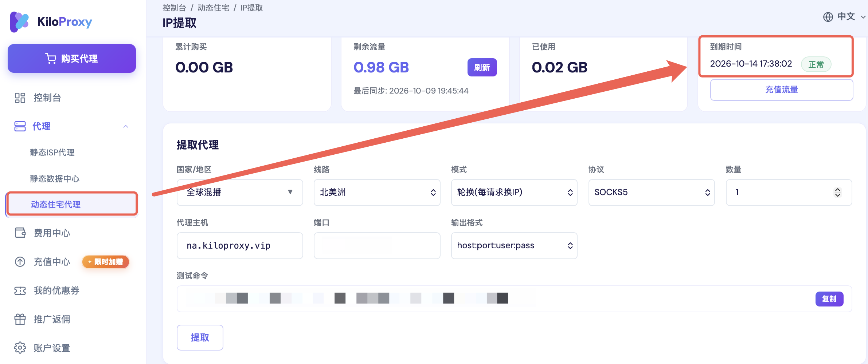
Task: Open the 费用中心 sidebar item
Action: [x=52, y=233]
